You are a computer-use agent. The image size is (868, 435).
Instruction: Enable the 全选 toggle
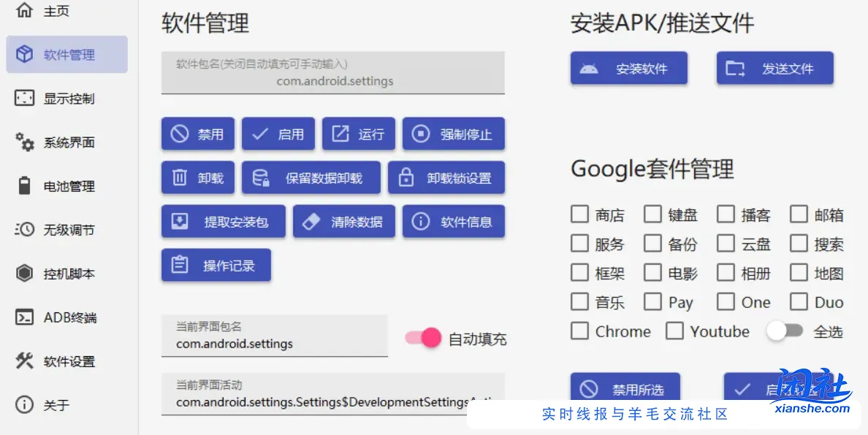coord(785,331)
